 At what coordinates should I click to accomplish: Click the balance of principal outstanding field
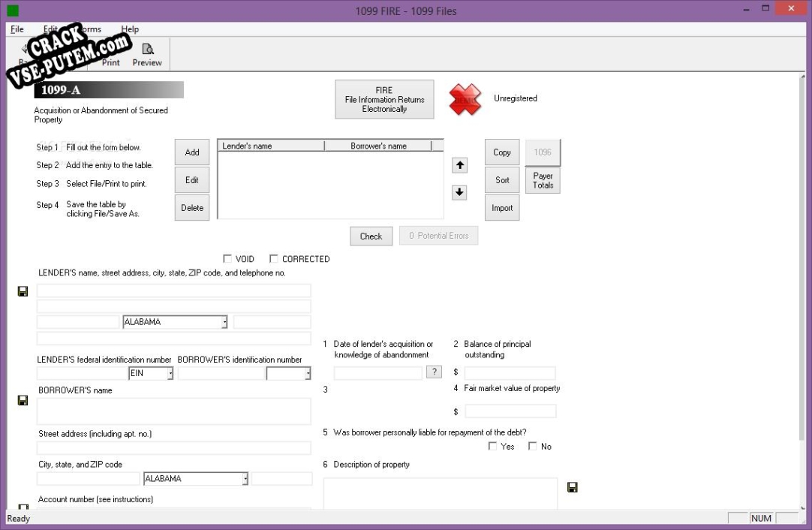coord(510,373)
